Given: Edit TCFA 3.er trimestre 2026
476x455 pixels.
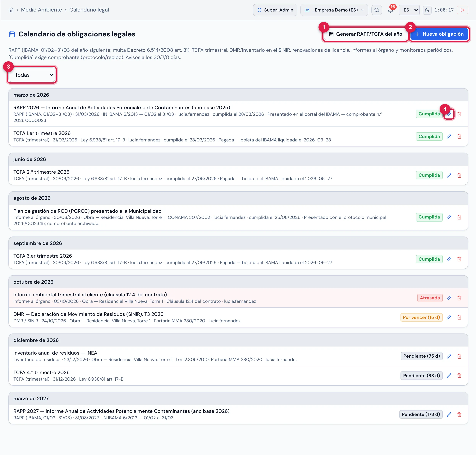Looking at the screenshot, I should pos(449,259).
